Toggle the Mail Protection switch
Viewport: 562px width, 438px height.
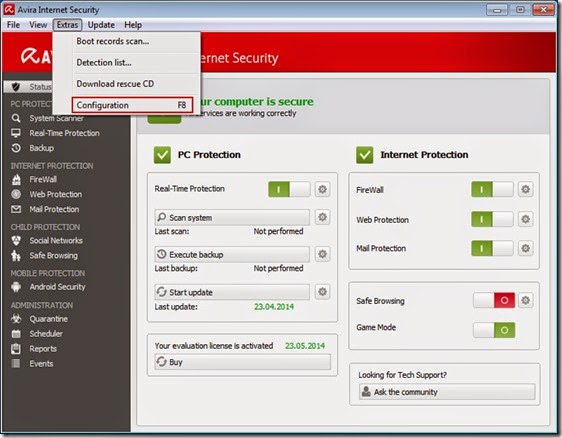(492, 248)
